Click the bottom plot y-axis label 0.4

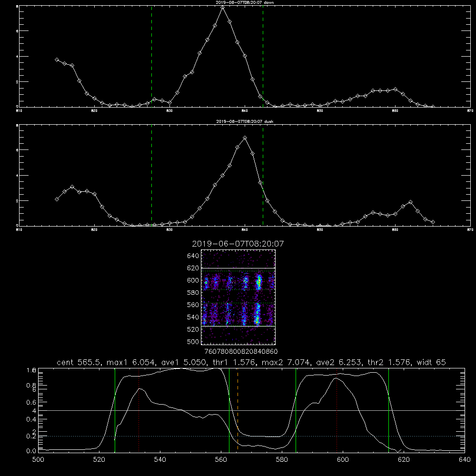coord(31,419)
